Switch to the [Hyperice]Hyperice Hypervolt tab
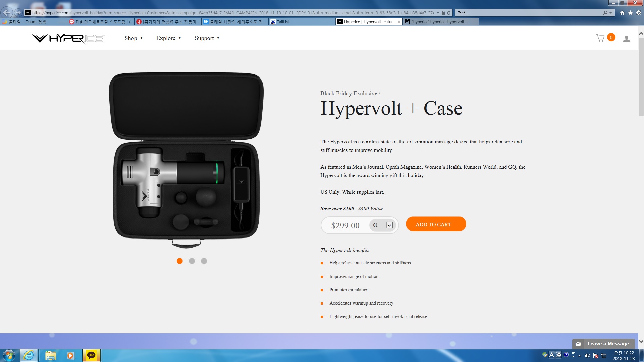The height and width of the screenshot is (362, 644). coord(436,22)
